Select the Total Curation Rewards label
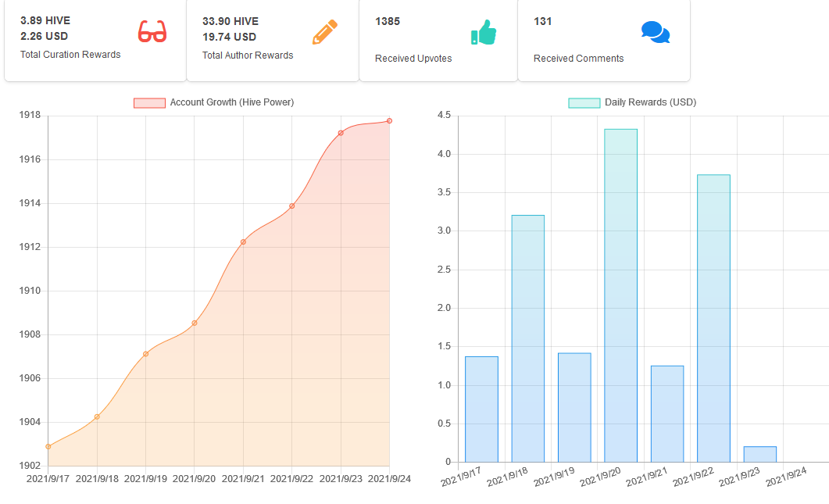The width and height of the screenshot is (829, 504). click(70, 55)
